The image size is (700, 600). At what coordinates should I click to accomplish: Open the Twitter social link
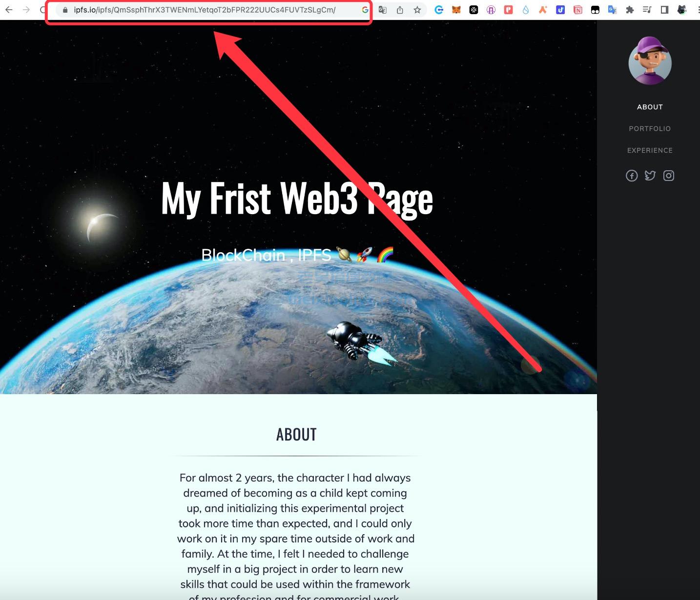650,176
